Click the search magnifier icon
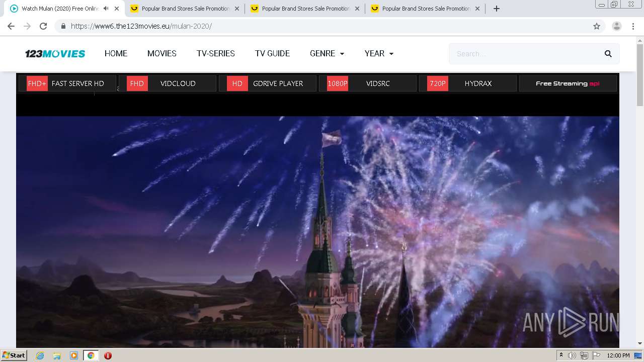The height and width of the screenshot is (362, 644). pos(608,54)
